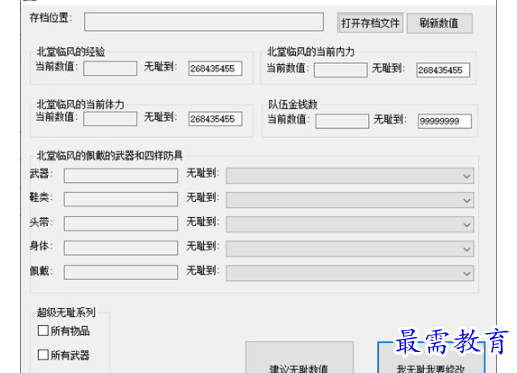The height and width of the screenshot is (373, 517).
Task: Click the 鞋类 current item field
Action: click(121, 199)
